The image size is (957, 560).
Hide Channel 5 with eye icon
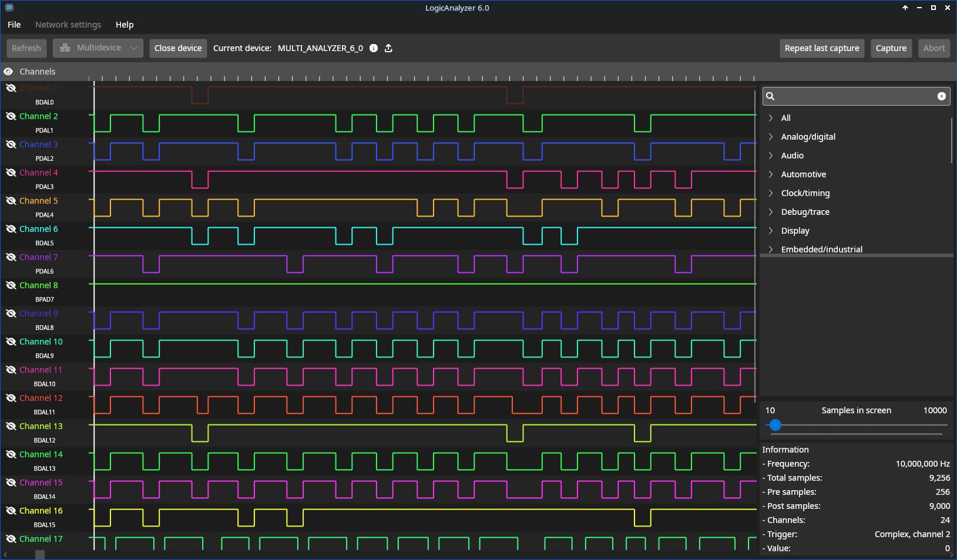(11, 201)
